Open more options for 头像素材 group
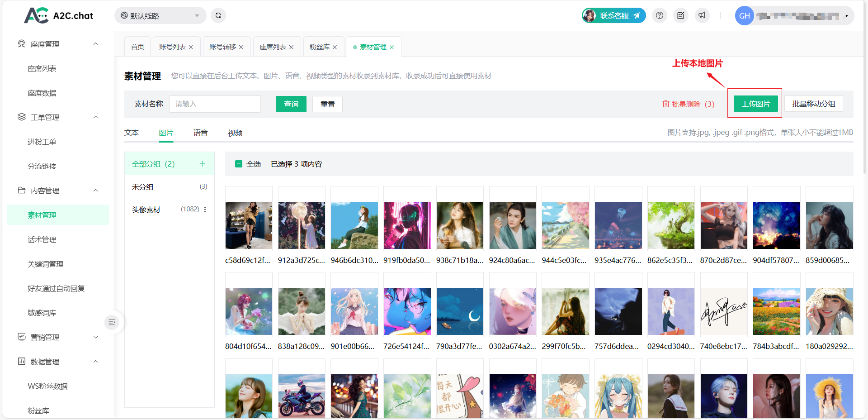 (x=205, y=209)
